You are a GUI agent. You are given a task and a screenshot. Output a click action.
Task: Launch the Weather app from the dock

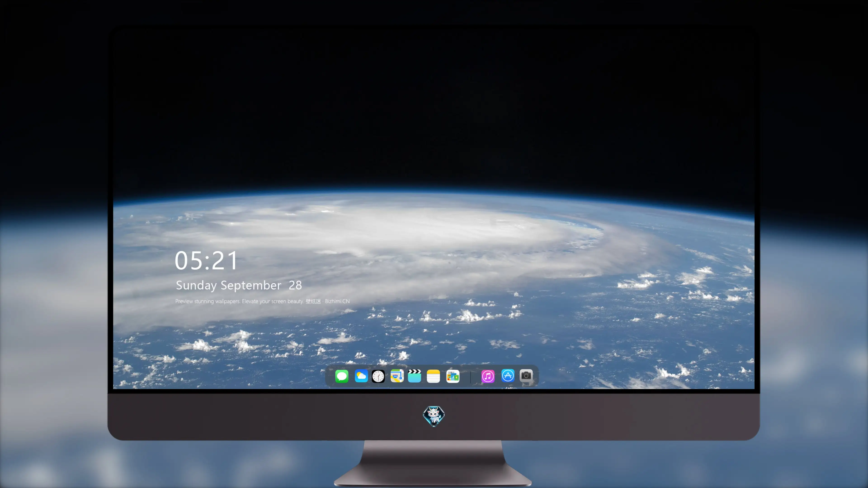(361, 376)
